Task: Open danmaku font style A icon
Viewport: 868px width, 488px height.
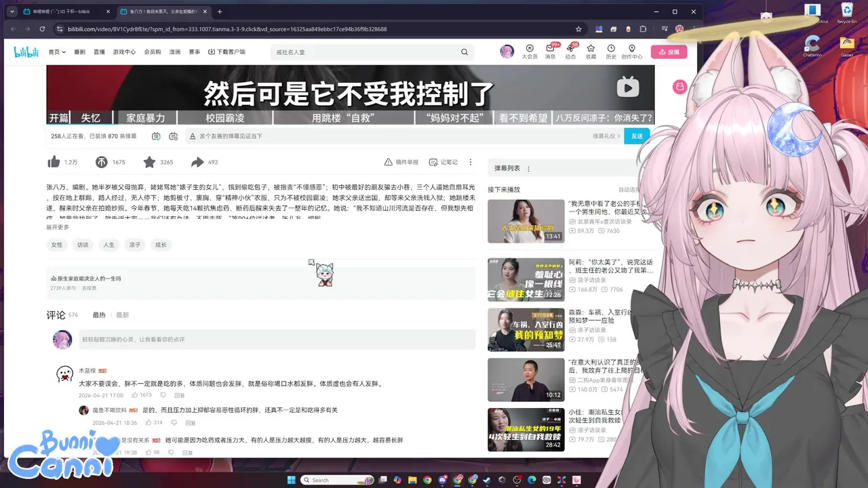Action: (x=193, y=136)
